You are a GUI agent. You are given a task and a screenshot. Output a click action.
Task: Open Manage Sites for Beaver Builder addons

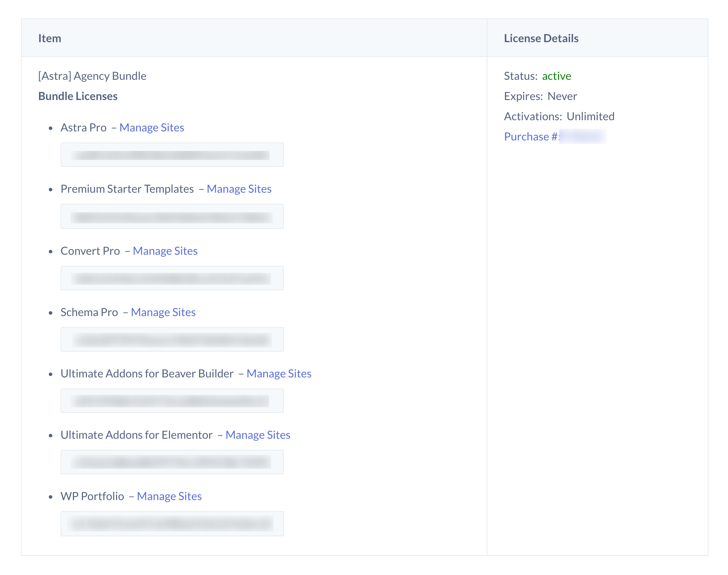[x=279, y=374]
